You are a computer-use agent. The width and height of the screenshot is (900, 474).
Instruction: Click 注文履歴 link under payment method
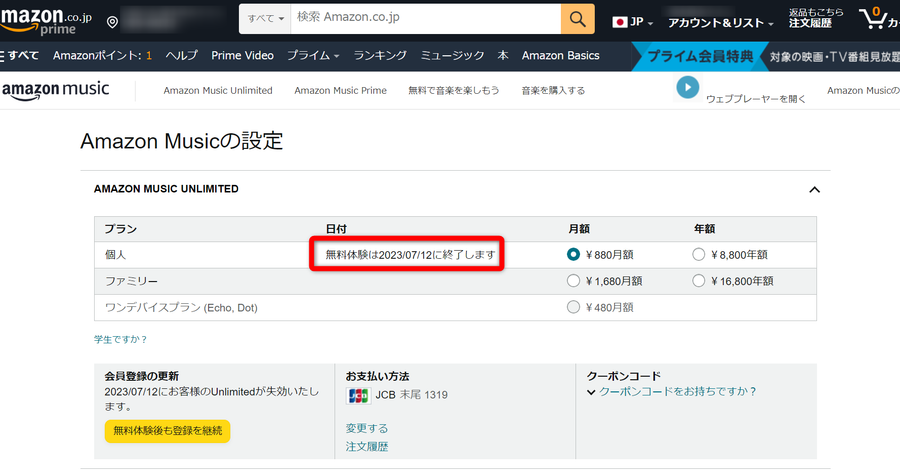(x=367, y=446)
